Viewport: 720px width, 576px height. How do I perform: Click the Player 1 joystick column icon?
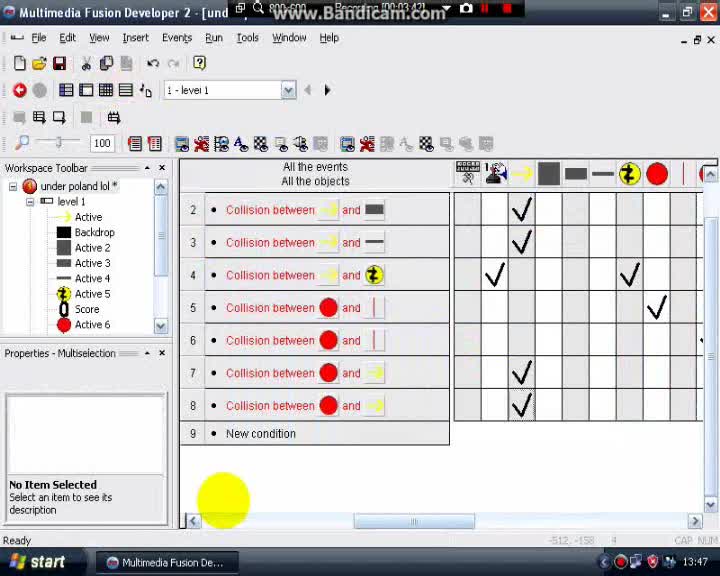pos(495,173)
